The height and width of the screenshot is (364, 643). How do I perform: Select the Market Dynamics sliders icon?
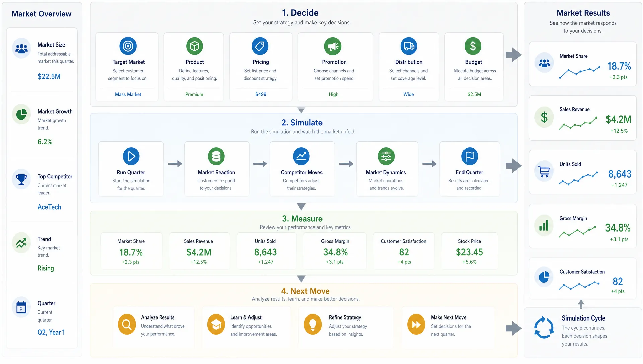(x=386, y=156)
